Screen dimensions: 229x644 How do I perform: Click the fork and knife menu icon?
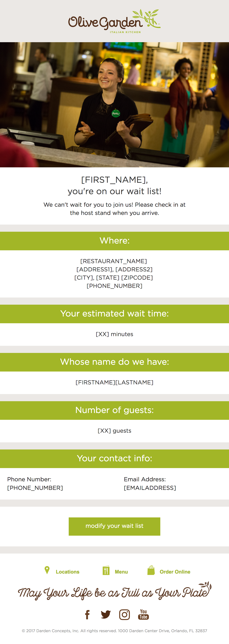coord(106,571)
